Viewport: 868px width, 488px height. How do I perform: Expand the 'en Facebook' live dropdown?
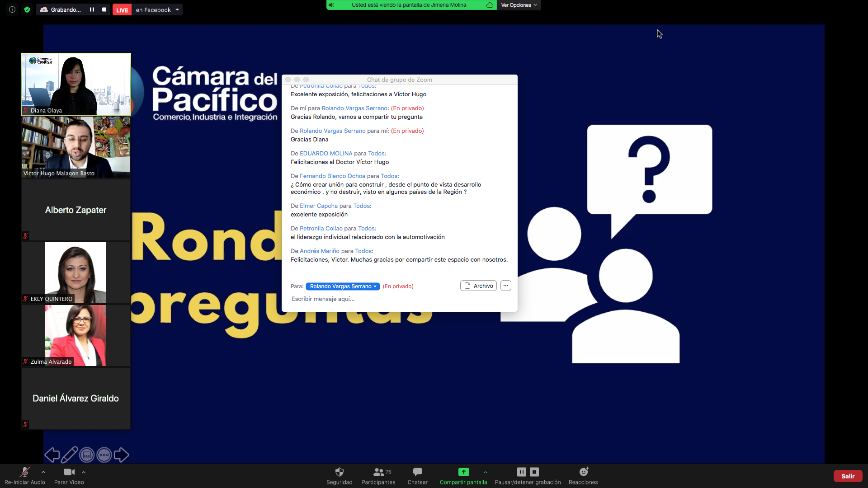click(177, 9)
